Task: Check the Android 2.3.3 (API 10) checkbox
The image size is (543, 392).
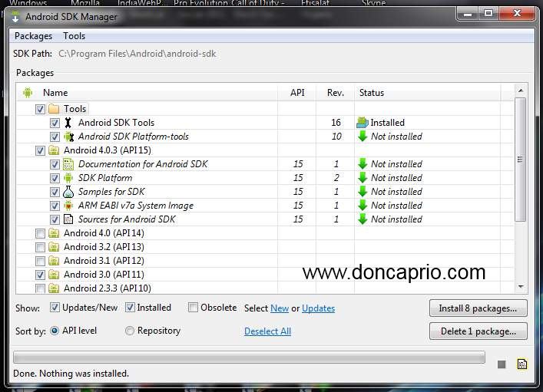Action: click(40, 288)
